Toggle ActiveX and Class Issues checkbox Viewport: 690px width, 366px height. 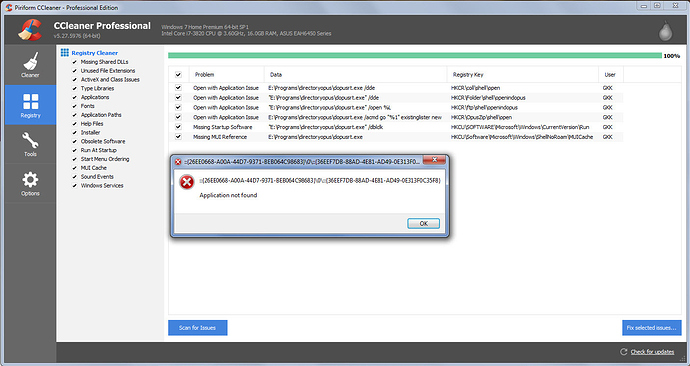74,80
